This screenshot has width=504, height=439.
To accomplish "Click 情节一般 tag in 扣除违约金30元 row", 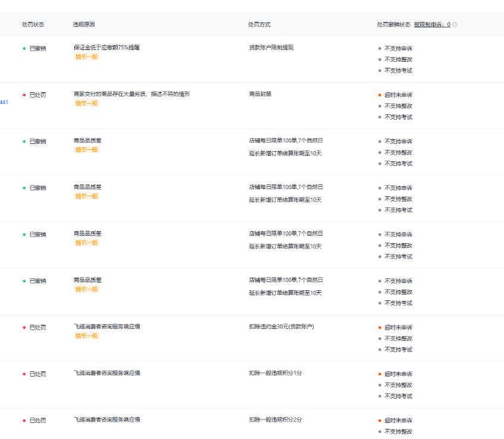I will [86, 336].
